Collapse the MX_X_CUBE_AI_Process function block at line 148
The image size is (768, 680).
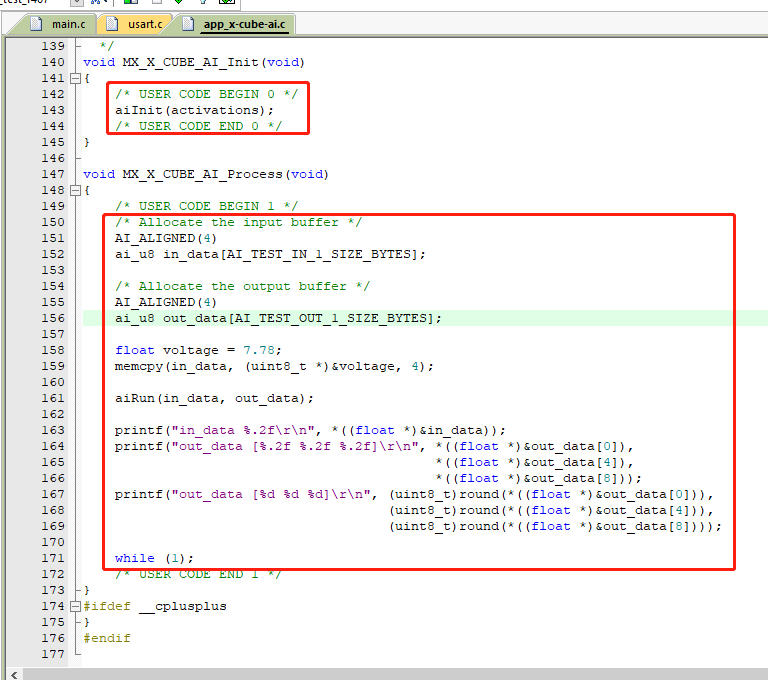75,190
